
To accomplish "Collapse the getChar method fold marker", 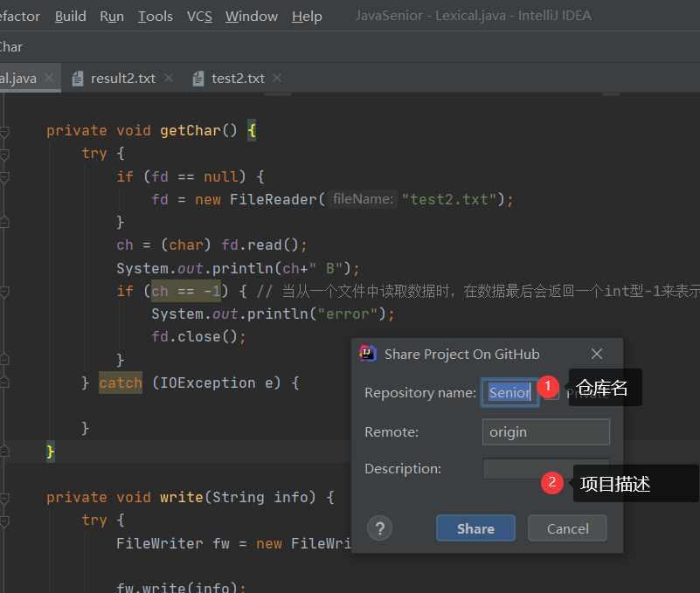I will click(x=4, y=132).
